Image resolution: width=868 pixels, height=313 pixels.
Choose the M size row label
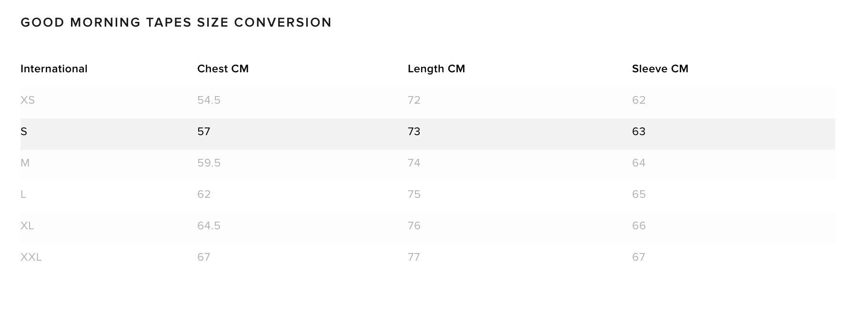tap(25, 163)
